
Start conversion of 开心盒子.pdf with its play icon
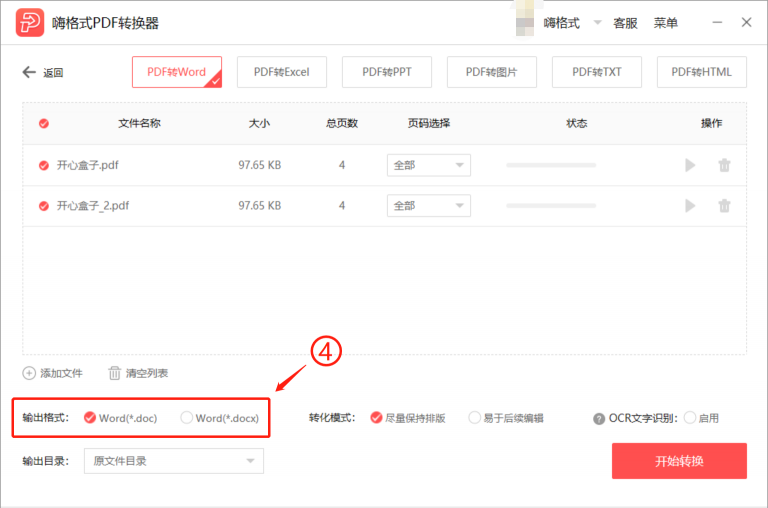(690, 165)
